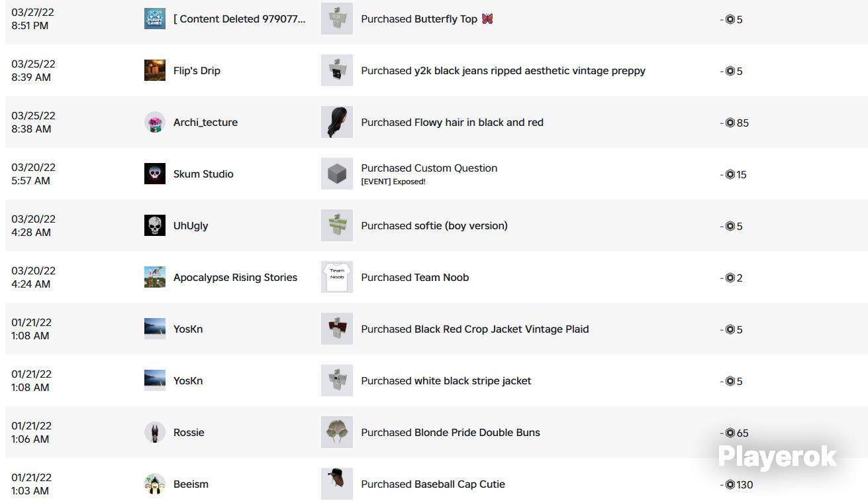Open the Flip's Drip seller link
Viewport: 868px width, 501px height.
pos(197,71)
